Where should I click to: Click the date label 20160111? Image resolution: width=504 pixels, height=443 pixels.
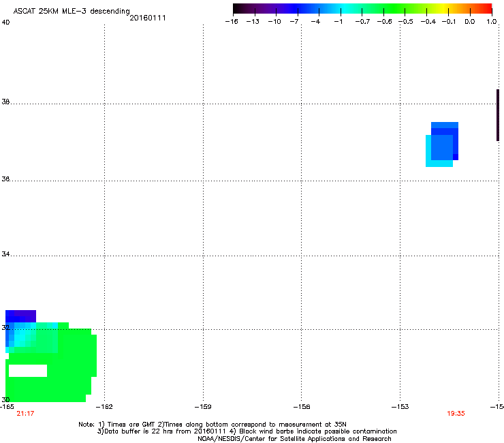148,18
